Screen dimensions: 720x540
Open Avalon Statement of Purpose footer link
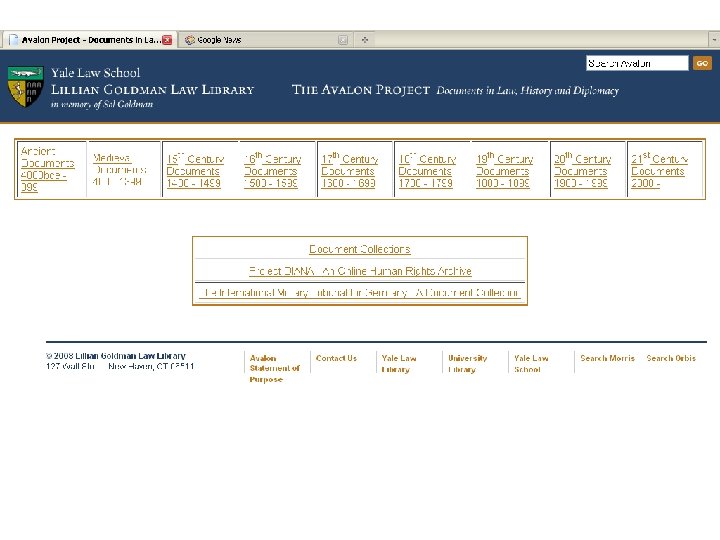[275, 369]
